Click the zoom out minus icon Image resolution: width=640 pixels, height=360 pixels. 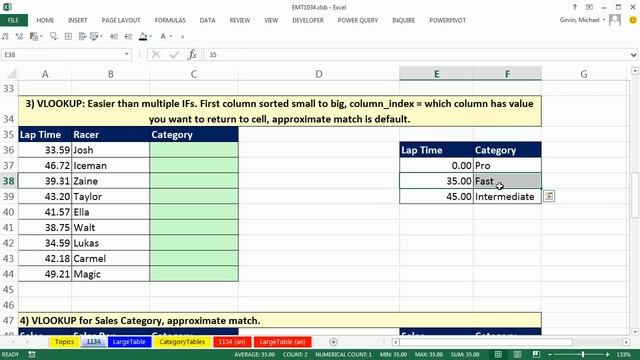pyautogui.click(x=550, y=355)
